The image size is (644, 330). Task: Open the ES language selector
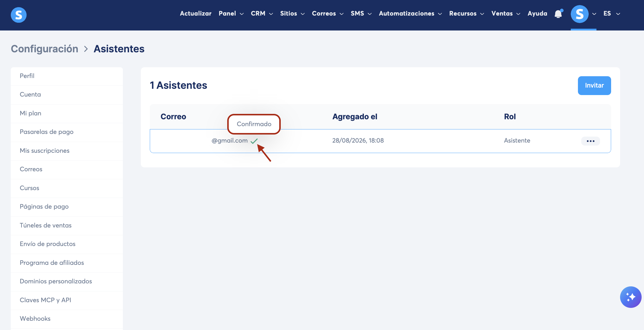pyautogui.click(x=612, y=13)
